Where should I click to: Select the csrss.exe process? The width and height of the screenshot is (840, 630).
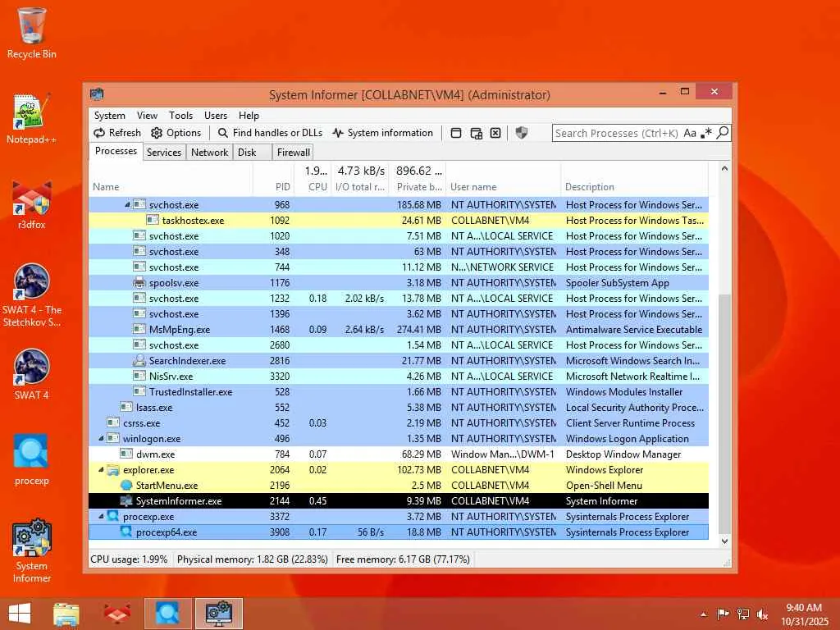(x=399, y=422)
